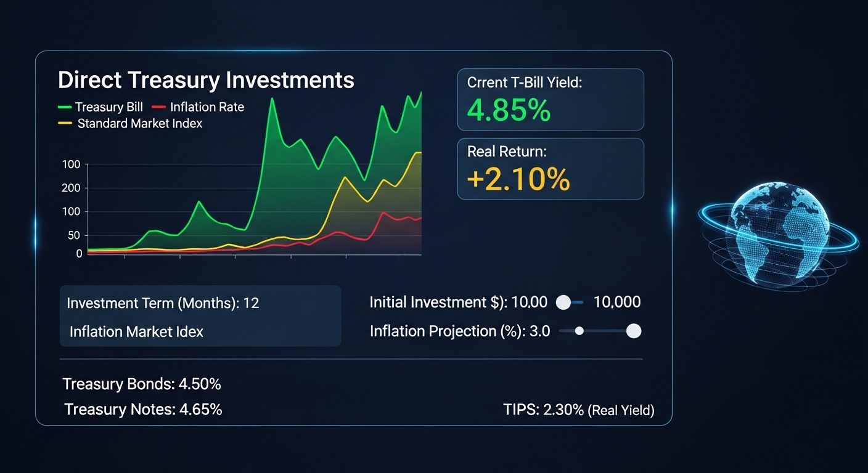Toggle the Treasury Bill series label

pos(109,107)
